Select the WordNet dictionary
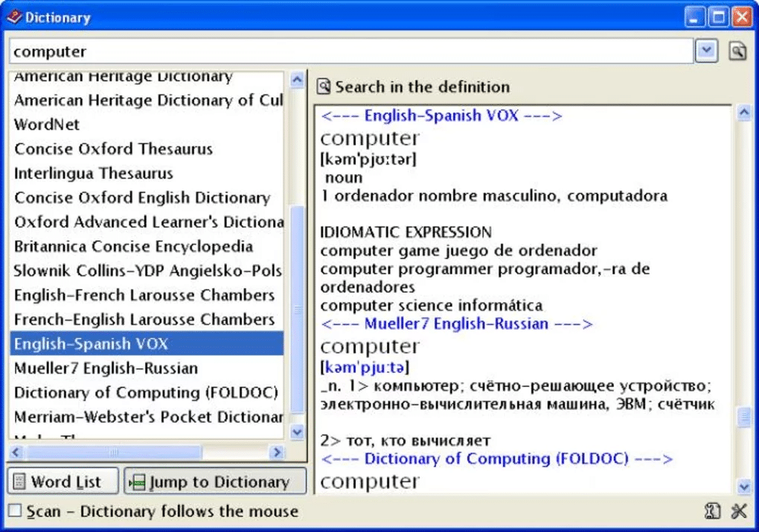759x532 pixels. coord(47,124)
